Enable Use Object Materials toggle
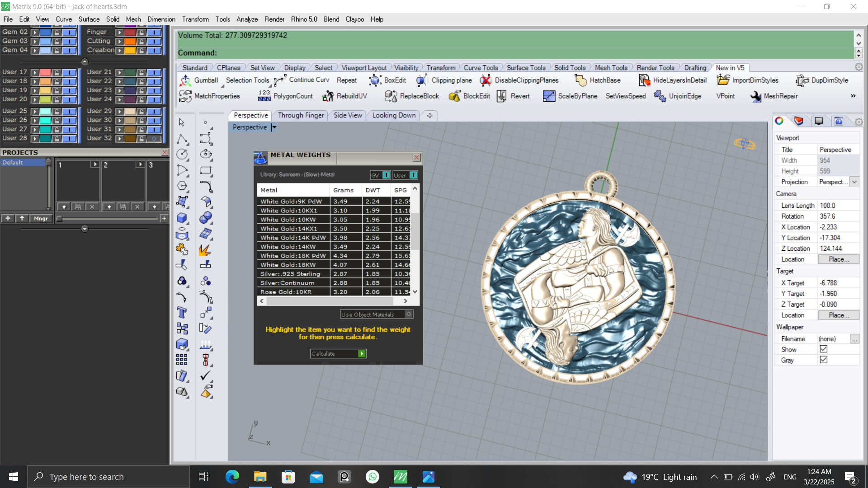The height and width of the screenshot is (488, 868). pyautogui.click(x=409, y=314)
